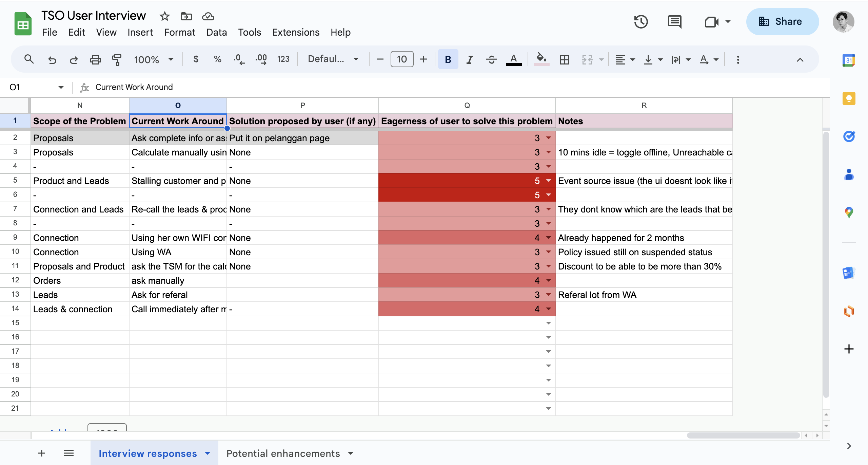The width and height of the screenshot is (868, 465).
Task: Click the font size input field
Action: pyautogui.click(x=402, y=59)
